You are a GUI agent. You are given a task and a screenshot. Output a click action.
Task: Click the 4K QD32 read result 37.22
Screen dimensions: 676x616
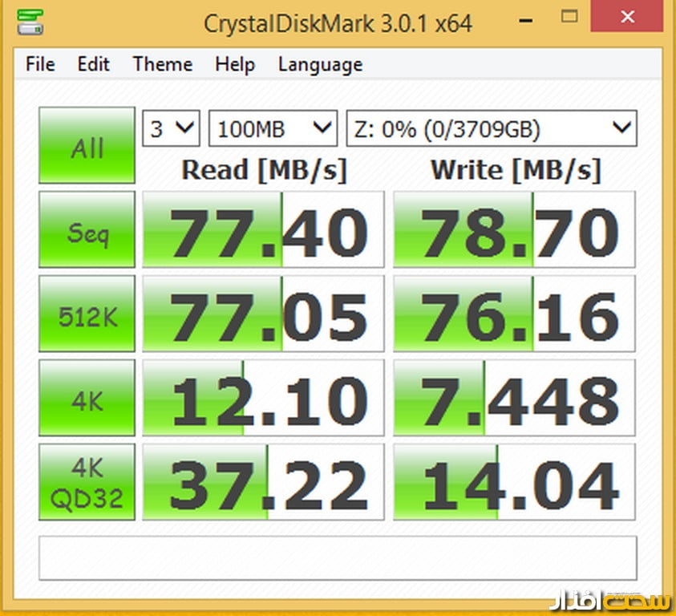263,482
